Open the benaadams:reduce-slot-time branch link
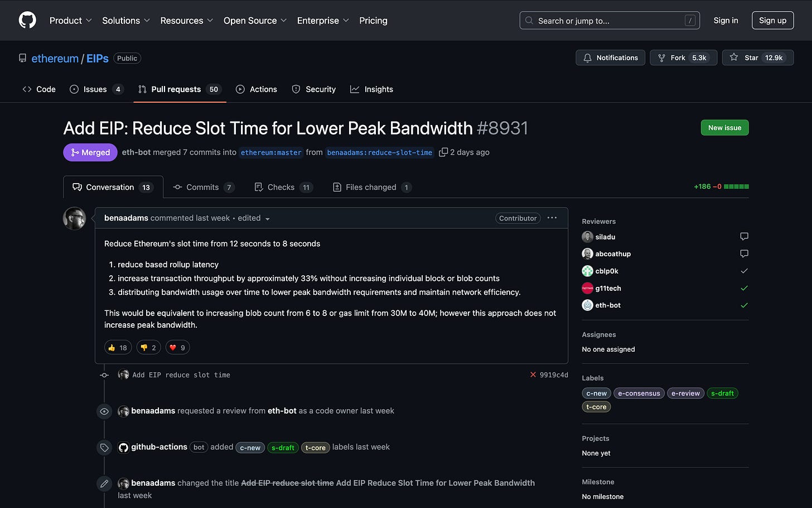 pyautogui.click(x=379, y=152)
